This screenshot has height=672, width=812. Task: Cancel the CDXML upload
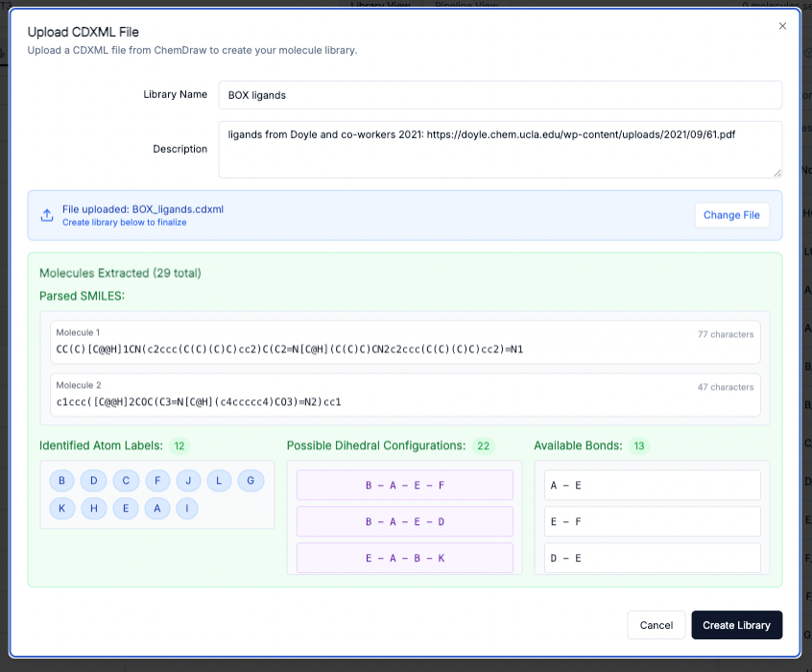(x=656, y=625)
